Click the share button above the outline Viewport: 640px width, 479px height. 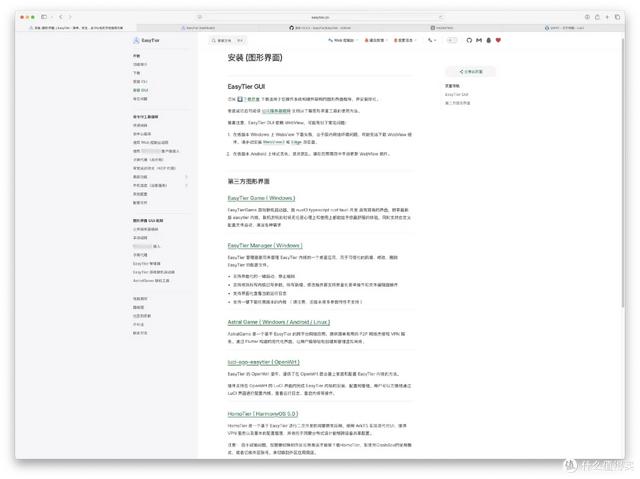(471, 71)
